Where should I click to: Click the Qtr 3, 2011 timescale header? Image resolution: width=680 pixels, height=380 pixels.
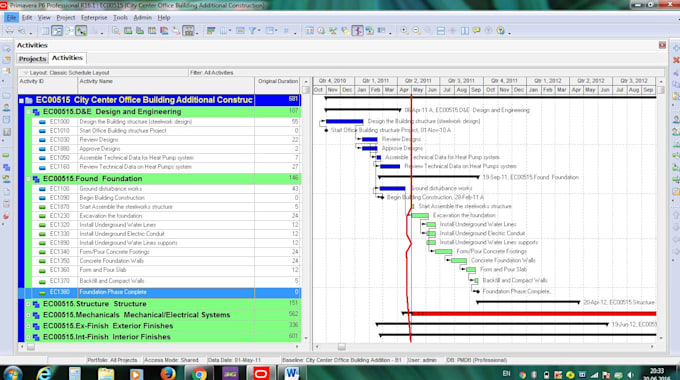click(461, 81)
